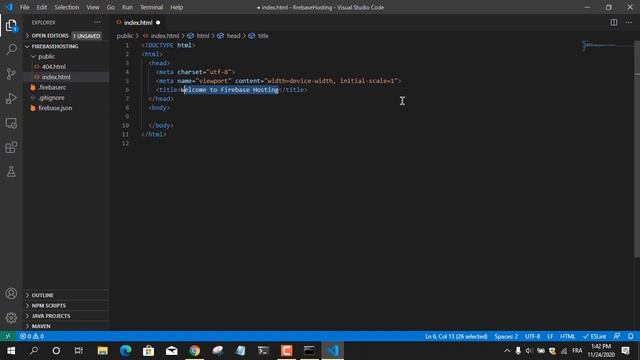
Task: Open the volume control in tray
Action: click(x=529, y=351)
